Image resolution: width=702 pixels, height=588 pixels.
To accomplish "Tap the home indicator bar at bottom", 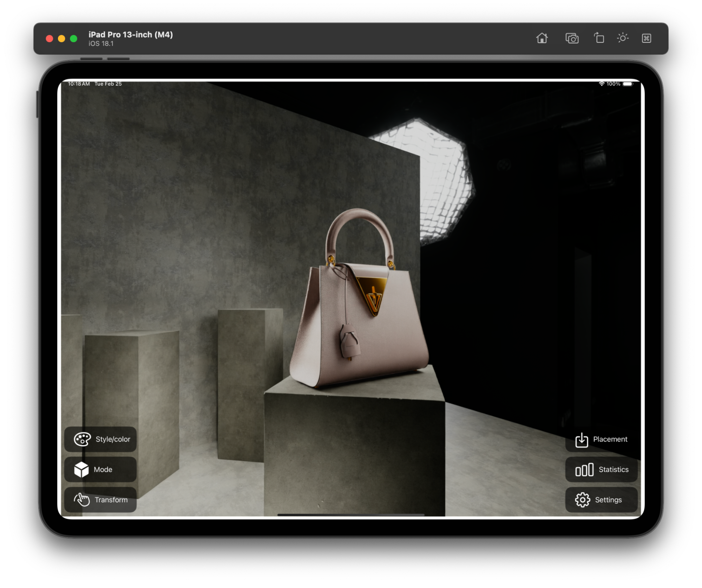I will (351, 515).
